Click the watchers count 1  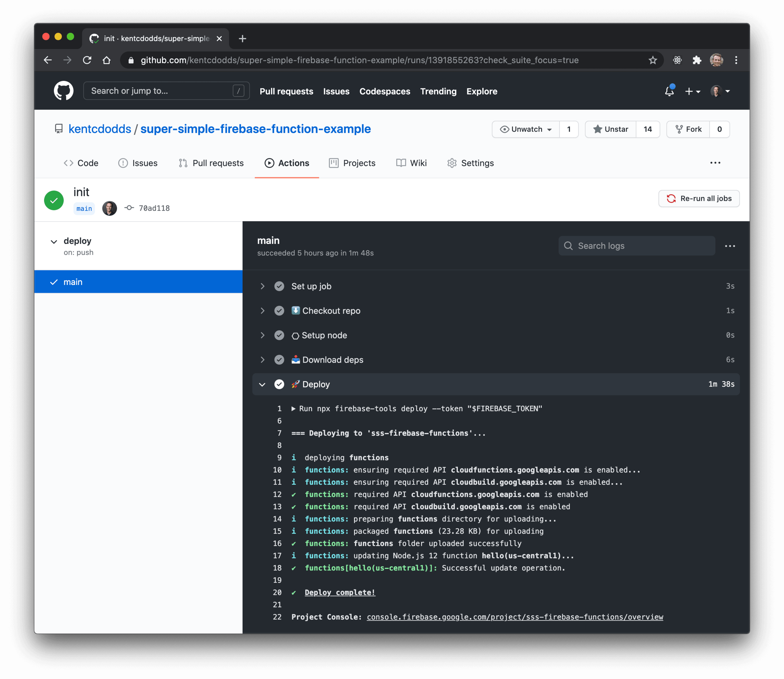tap(568, 129)
